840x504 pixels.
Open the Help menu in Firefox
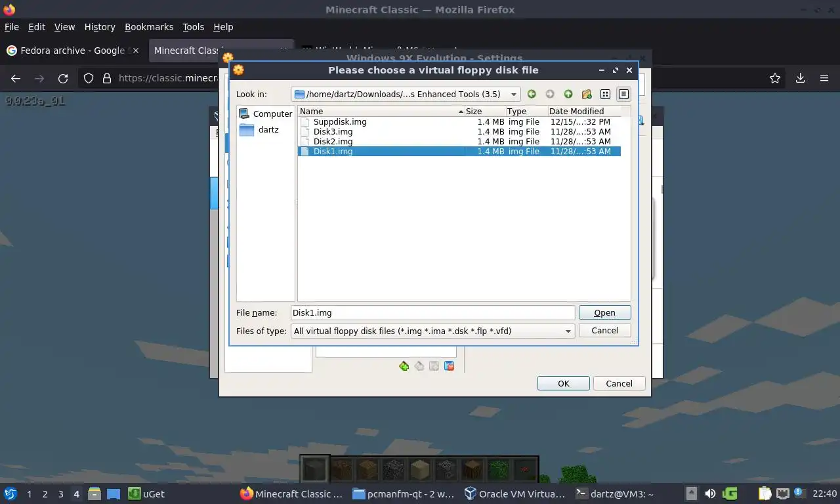(223, 27)
